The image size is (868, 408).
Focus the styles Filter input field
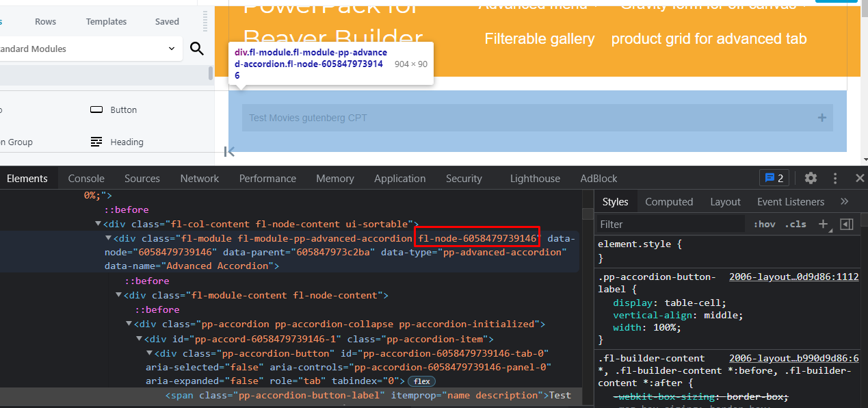tap(670, 224)
